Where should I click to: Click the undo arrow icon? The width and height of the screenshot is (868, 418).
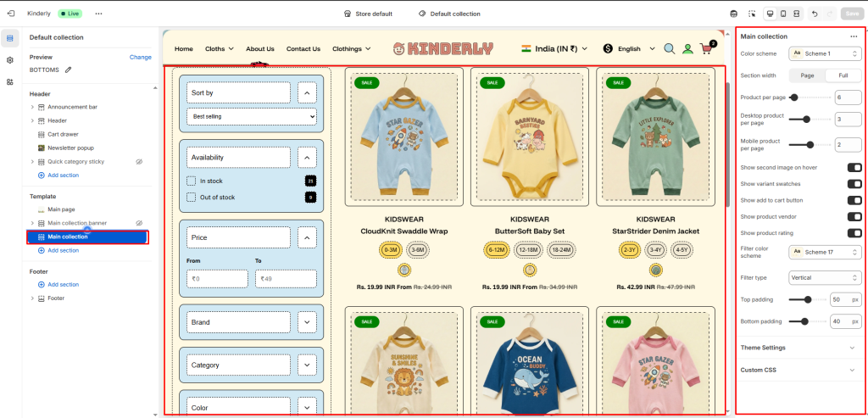(x=815, y=14)
